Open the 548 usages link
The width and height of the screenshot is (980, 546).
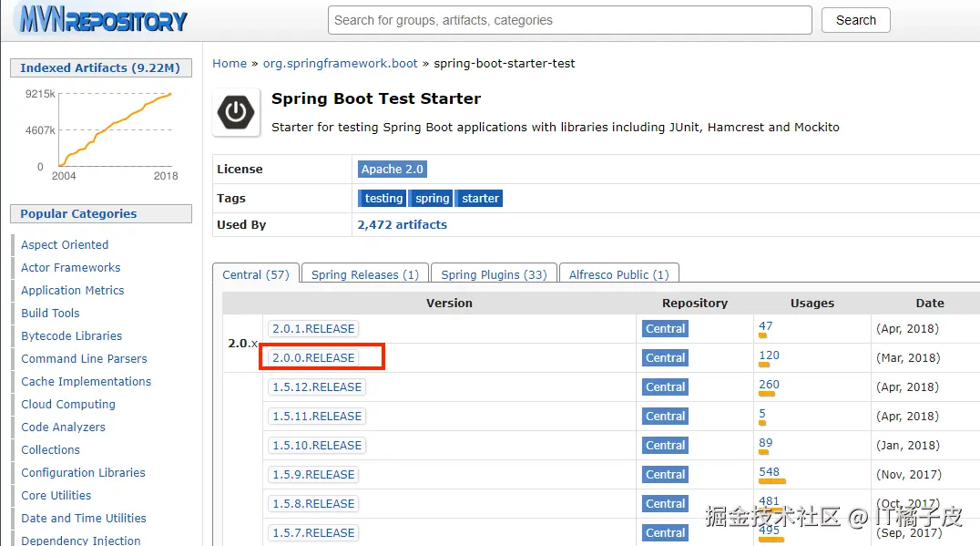[769, 472]
